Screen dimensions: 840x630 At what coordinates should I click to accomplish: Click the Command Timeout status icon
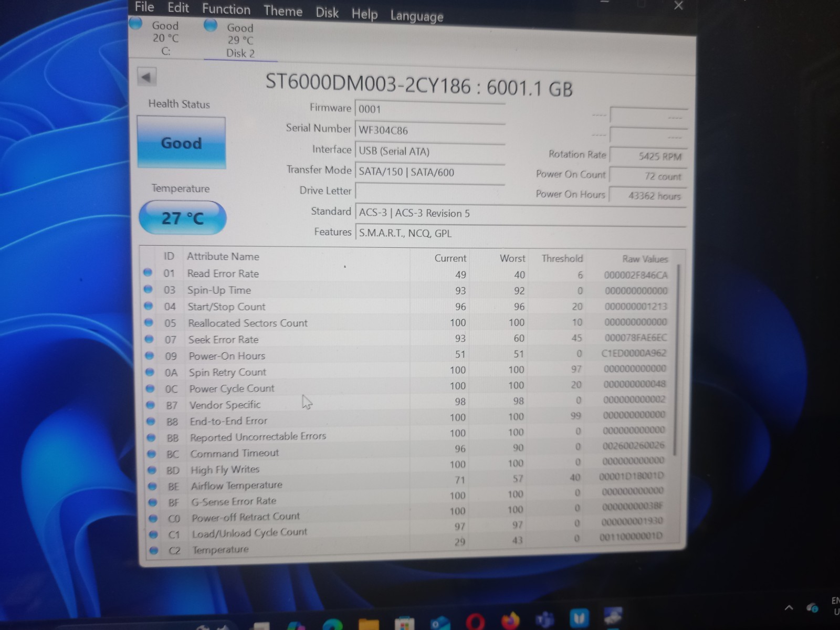[152, 454]
